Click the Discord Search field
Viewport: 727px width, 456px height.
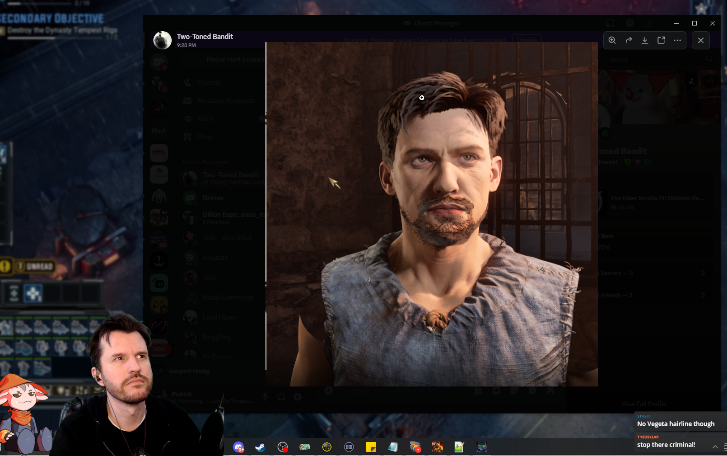coord(659,60)
